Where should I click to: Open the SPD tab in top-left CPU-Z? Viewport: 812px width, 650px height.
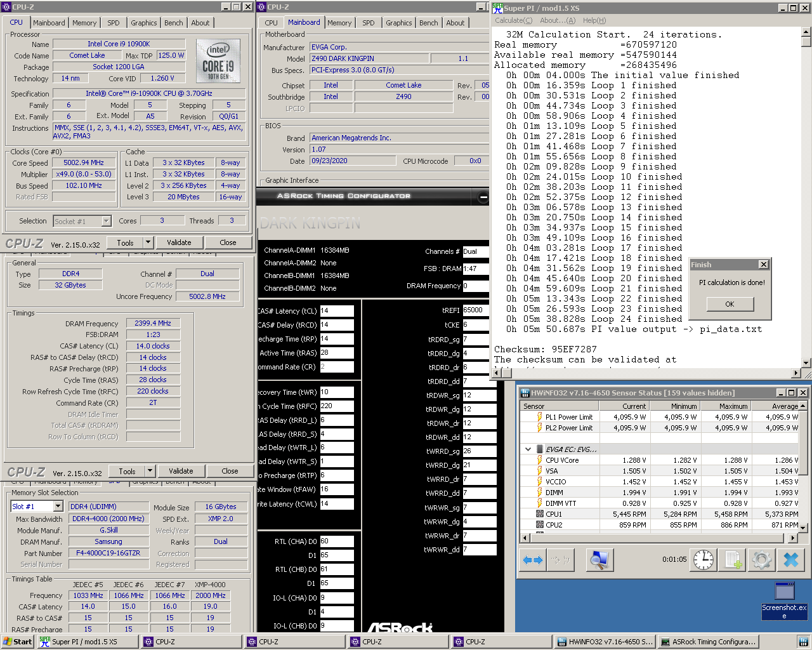[x=114, y=23]
